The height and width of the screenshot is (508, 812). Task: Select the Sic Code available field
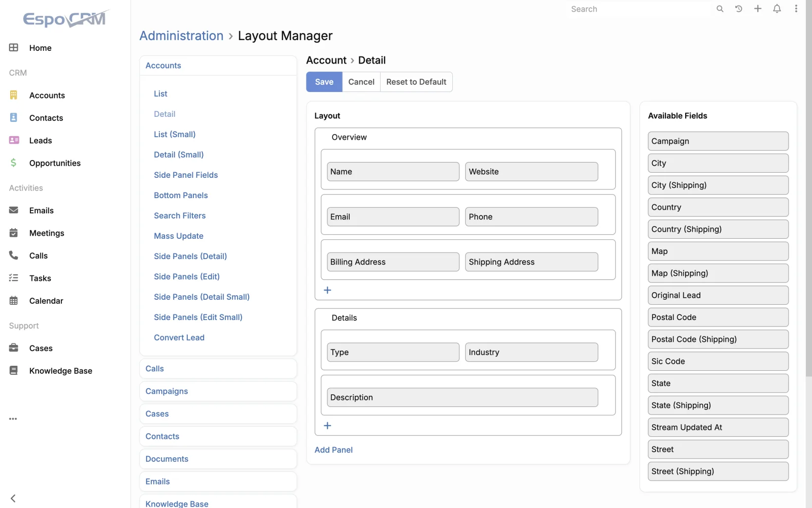718,361
